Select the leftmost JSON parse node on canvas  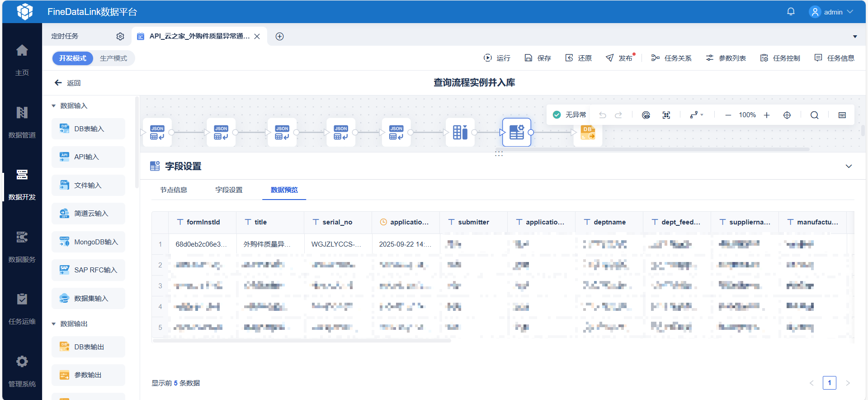tap(157, 132)
